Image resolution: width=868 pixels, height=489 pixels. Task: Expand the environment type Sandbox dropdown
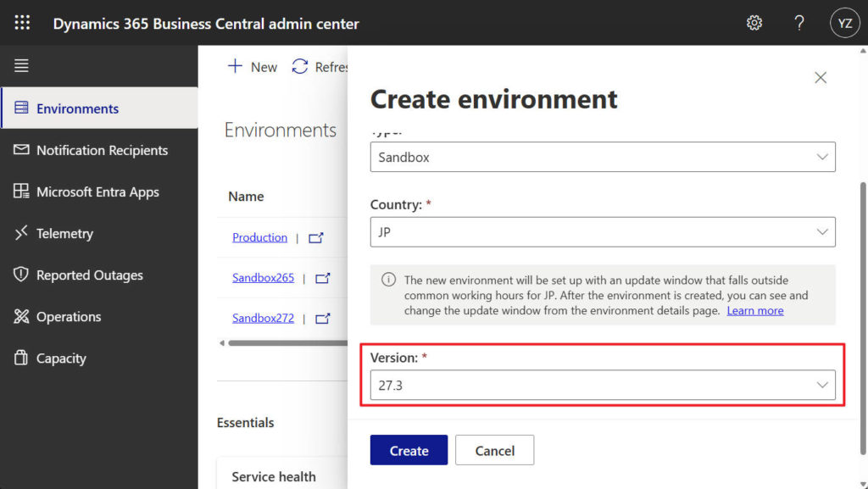(x=602, y=157)
